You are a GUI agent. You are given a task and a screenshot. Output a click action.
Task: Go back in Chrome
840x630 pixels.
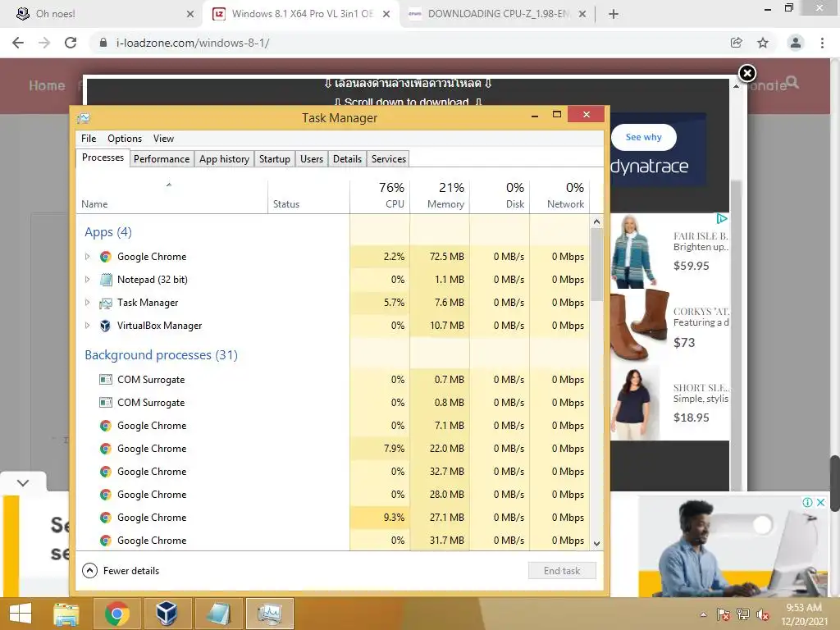(x=18, y=43)
